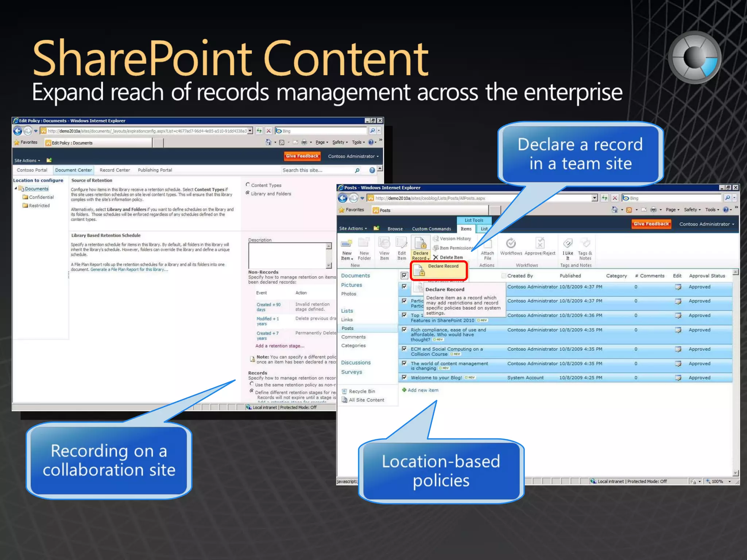The height and width of the screenshot is (560, 747).
Task: Select the Content Types radio button
Action: pyautogui.click(x=248, y=185)
